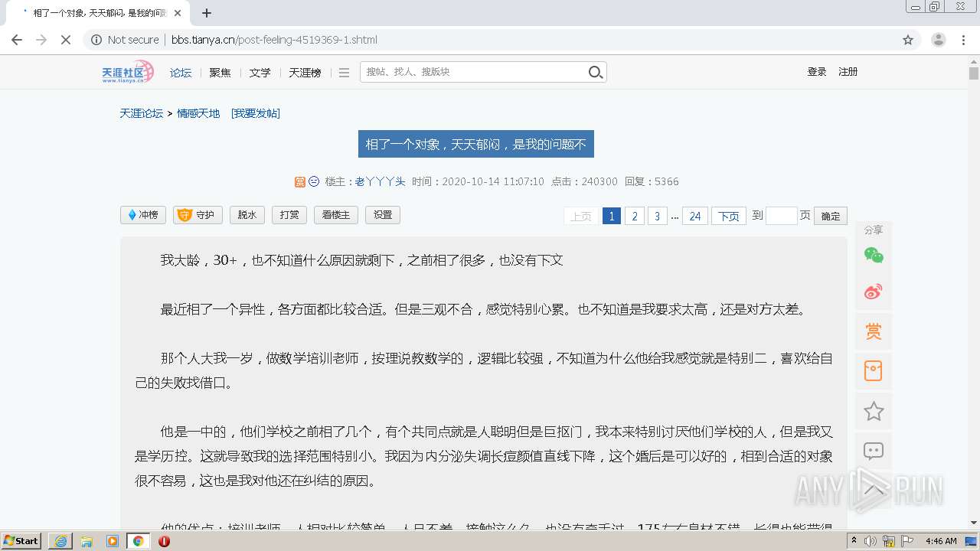980x551 pixels.
Task: Open the 论坛 navigation tab
Action: (x=181, y=73)
